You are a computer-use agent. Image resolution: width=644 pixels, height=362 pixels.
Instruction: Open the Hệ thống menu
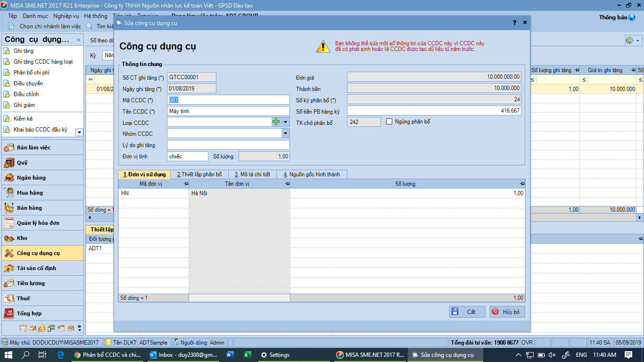(x=96, y=16)
